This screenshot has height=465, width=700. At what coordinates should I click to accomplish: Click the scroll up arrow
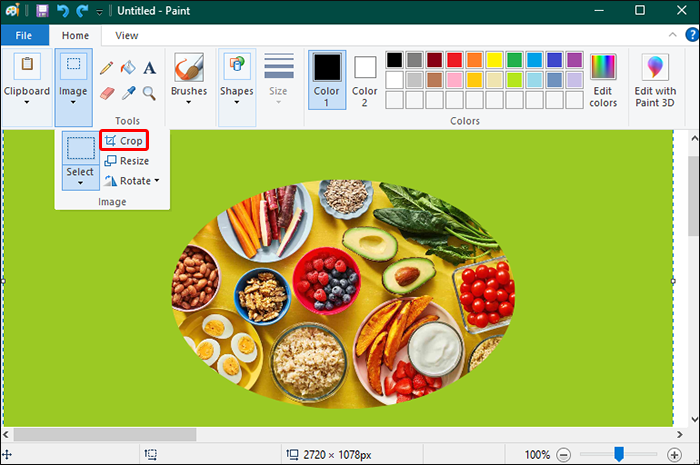point(694,138)
